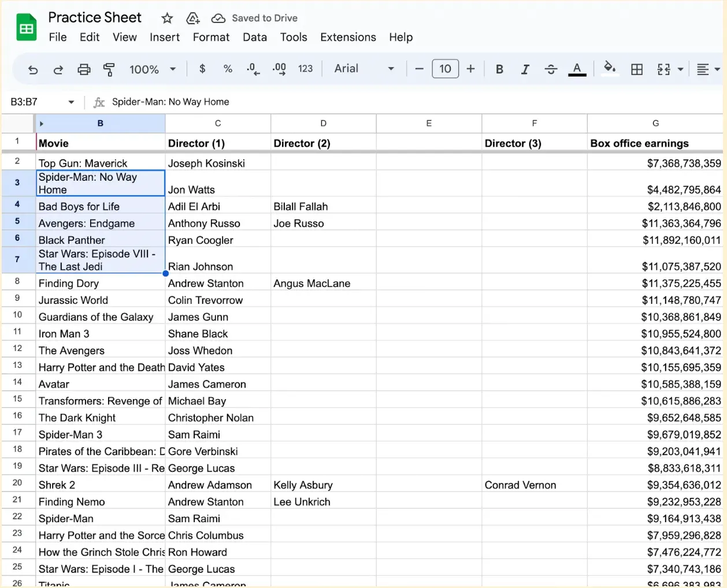This screenshot has width=727, height=588.
Task: Select all cells corner button
Action: [x=18, y=124]
